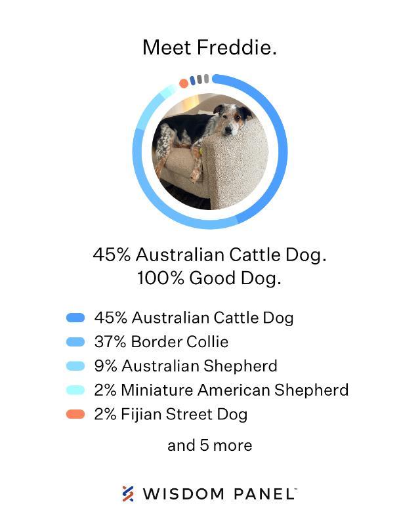Select the orange Fijian Street Dog pill
The image size is (420, 525).
click(75, 414)
